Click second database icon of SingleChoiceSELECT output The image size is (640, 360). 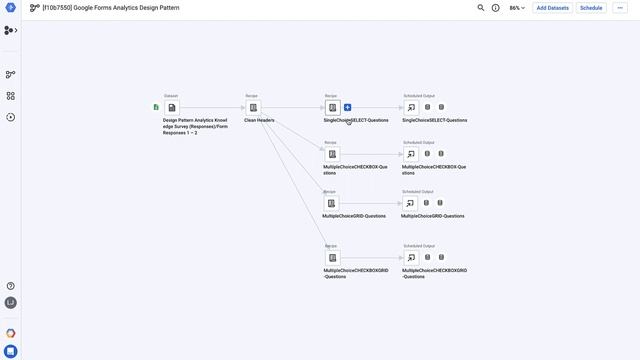pyautogui.click(x=441, y=107)
